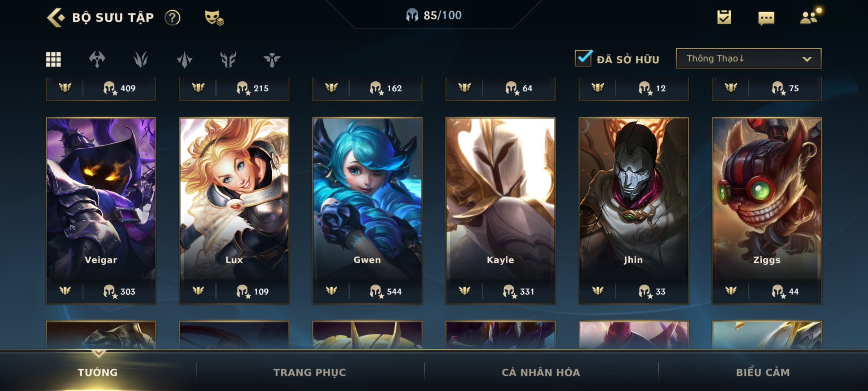Open the missions checklist icon
868x391 pixels.
(x=724, y=17)
